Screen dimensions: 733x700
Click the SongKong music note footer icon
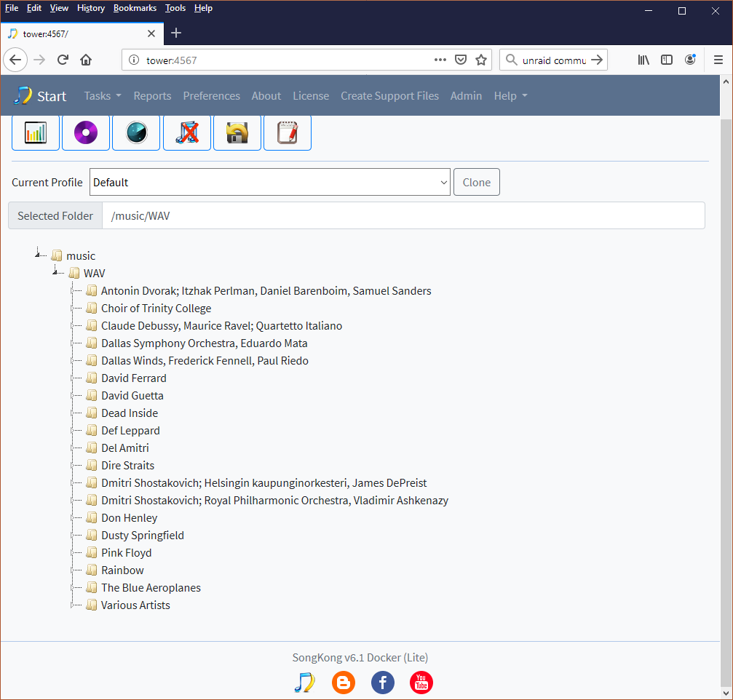coord(305,683)
